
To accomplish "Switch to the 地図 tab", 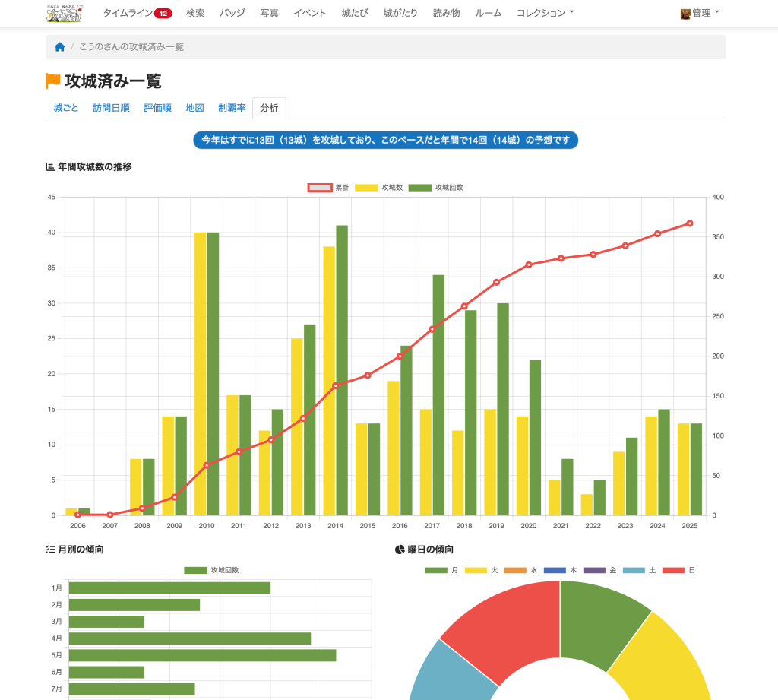I will coord(195,108).
